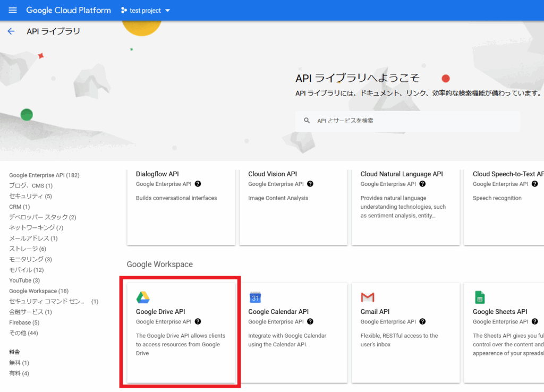Filter by メールアドレス (1)
Screen dimensions: 544x392
[x=33, y=238]
